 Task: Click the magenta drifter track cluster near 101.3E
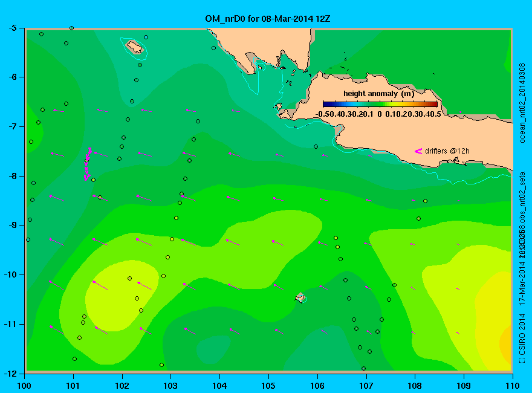88,164
